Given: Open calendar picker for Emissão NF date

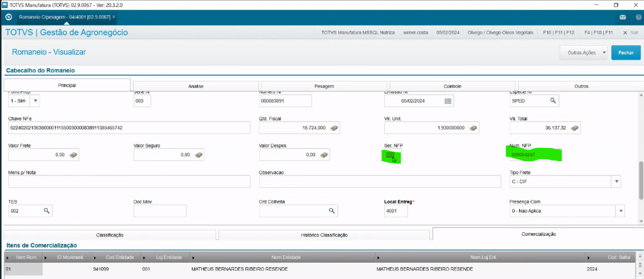Looking at the screenshot, I should [x=448, y=101].
